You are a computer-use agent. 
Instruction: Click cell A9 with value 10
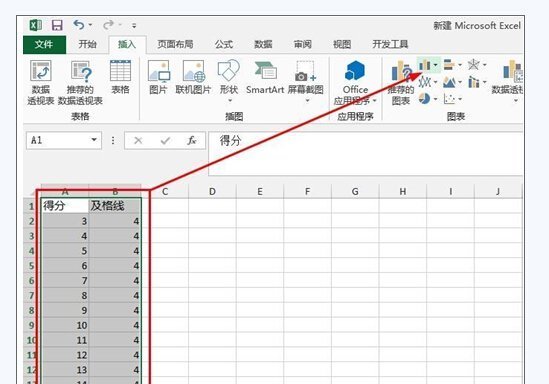65,325
